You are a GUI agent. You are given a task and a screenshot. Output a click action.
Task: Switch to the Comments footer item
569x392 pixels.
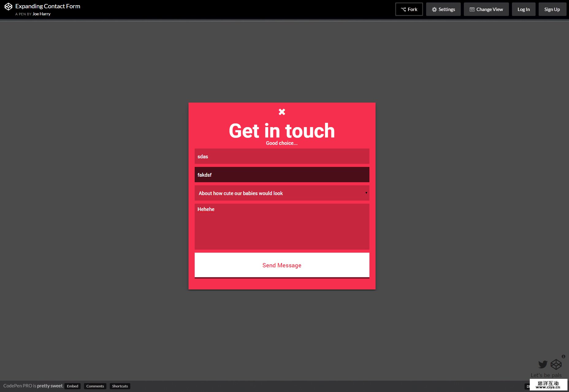(x=95, y=386)
